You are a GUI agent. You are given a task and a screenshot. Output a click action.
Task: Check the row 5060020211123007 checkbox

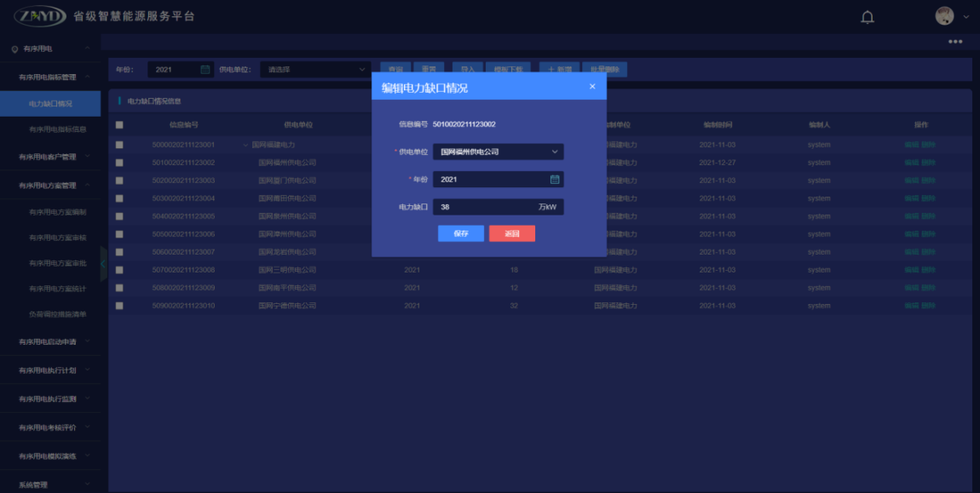point(119,252)
